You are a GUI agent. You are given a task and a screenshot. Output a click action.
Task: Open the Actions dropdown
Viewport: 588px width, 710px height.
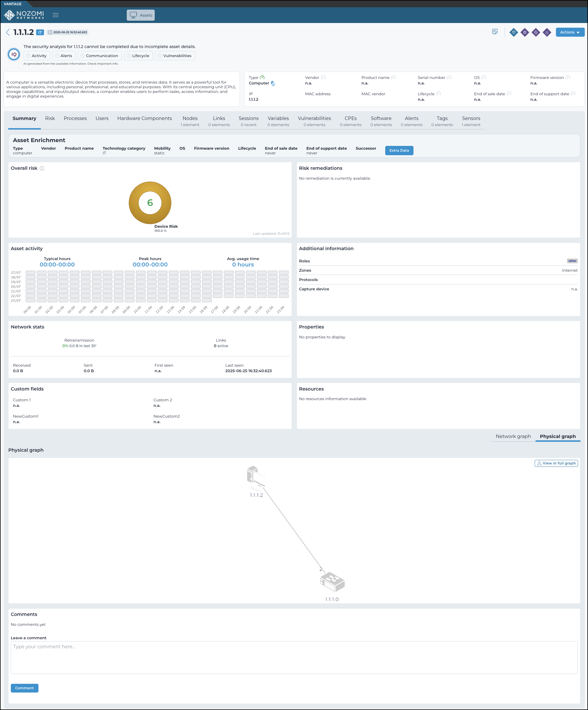[570, 32]
